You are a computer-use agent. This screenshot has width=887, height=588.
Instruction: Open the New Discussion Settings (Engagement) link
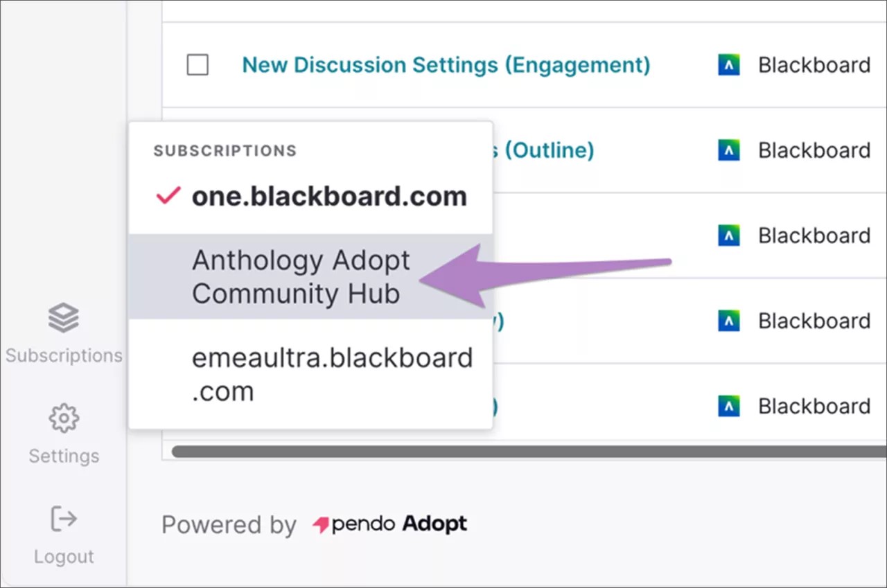pyautogui.click(x=446, y=64)
